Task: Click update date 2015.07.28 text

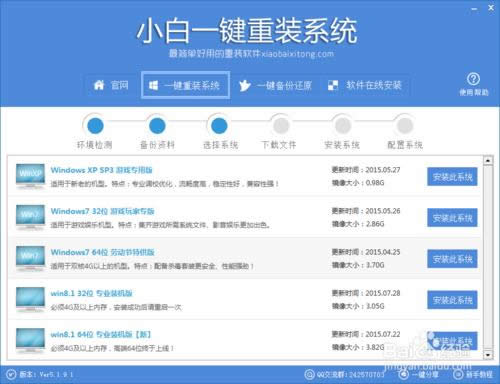Action: [x=383, y=293]
